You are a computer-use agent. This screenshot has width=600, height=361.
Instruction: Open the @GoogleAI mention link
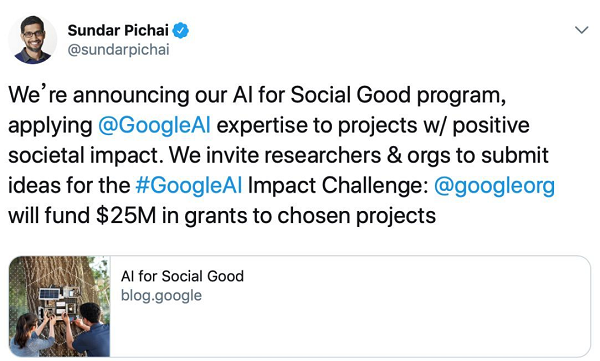coord(154,125)
